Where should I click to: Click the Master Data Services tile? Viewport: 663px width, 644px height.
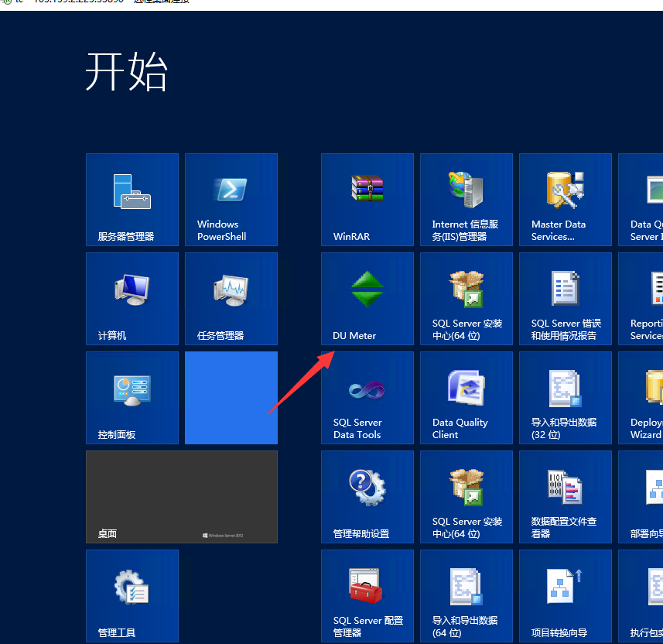click(566, 200)
